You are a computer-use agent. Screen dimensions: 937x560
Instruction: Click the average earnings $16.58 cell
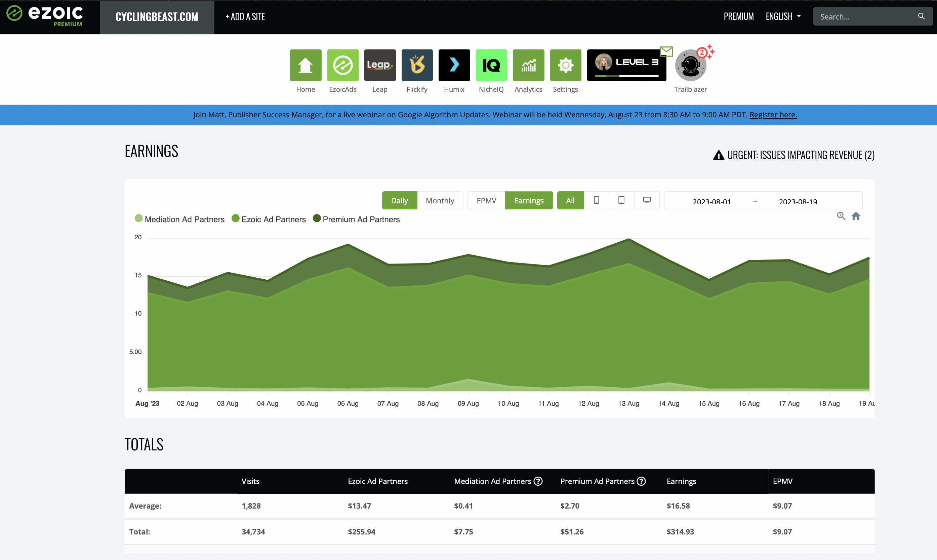(x=678, y=506)
